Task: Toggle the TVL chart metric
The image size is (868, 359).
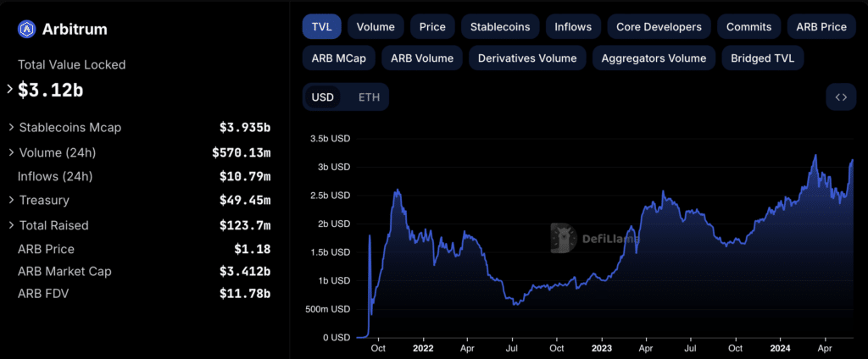Action: pos(321,26)
